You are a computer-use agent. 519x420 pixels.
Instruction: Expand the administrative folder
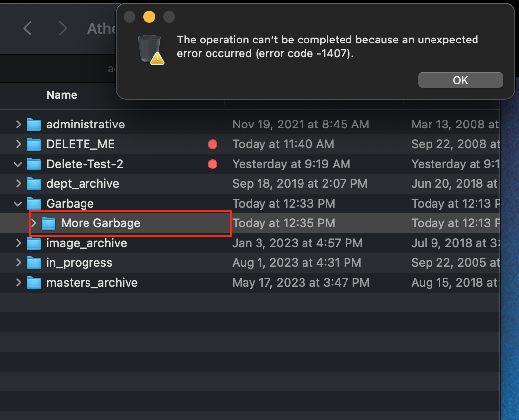(x=19, y=125)
